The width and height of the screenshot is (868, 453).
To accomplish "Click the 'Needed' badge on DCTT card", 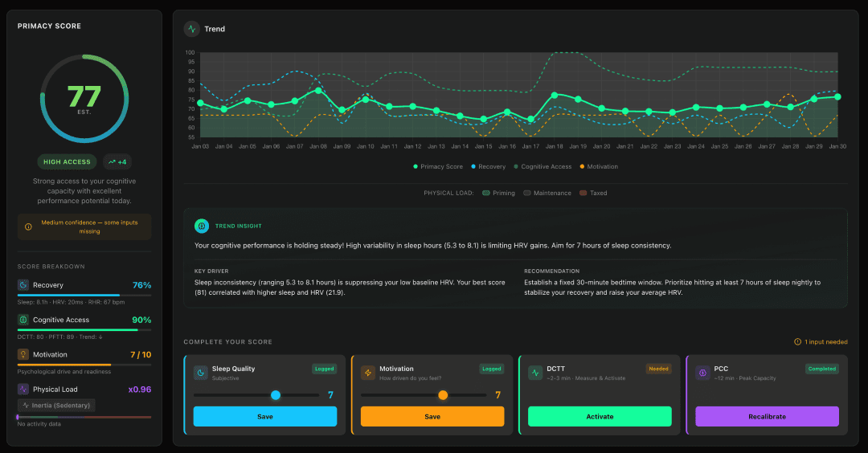I will tap(659, 369).
